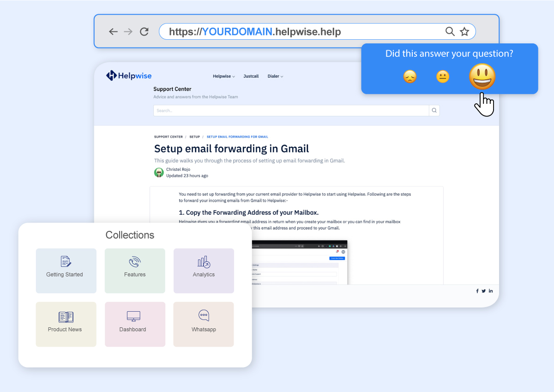Go to Setup breadcrumb
Screen dimensions: 554x392
(195, 137)
